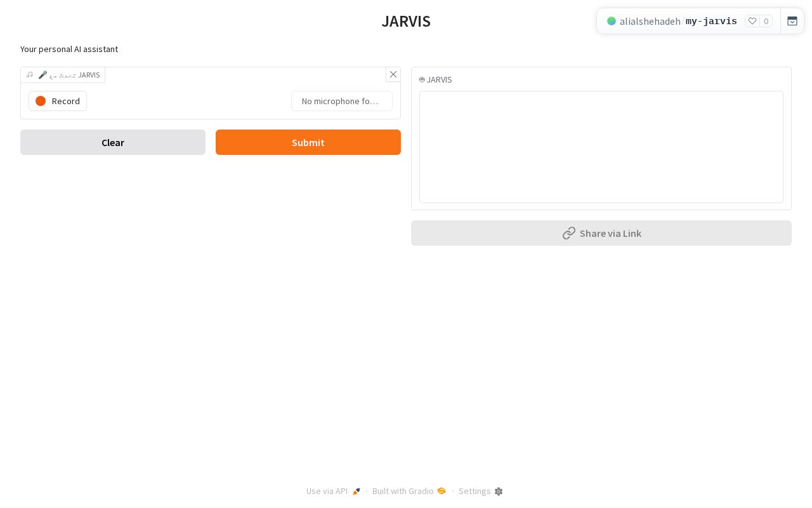Image resolution: width=812 pixels, height=508 pixels.
Task: Submit the audio input
Action: [x=308, y=142]
